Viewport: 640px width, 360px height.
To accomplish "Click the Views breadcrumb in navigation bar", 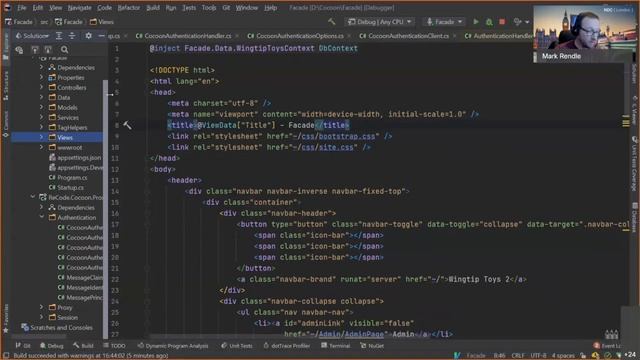I will point(102,22).
